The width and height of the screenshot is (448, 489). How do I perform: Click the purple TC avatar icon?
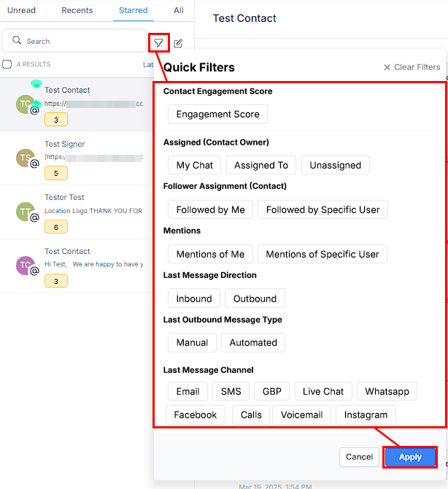point(26,266)
